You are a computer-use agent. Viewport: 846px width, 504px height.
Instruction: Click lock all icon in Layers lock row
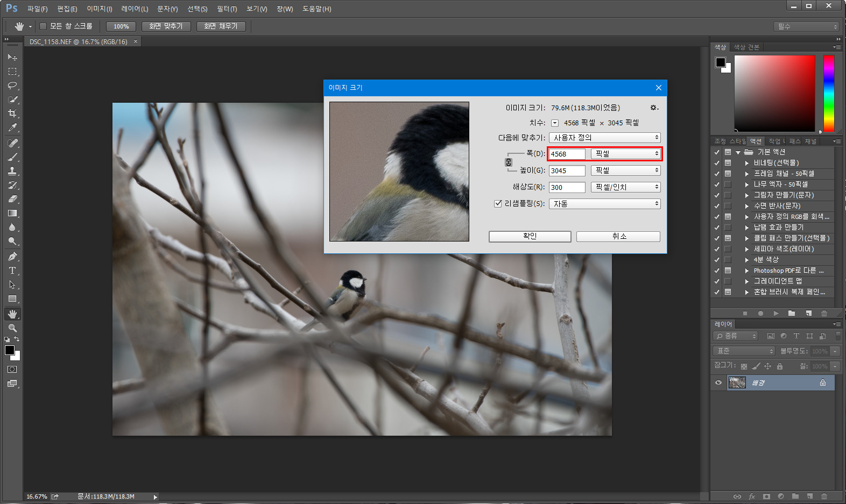[x=779, y=366]
